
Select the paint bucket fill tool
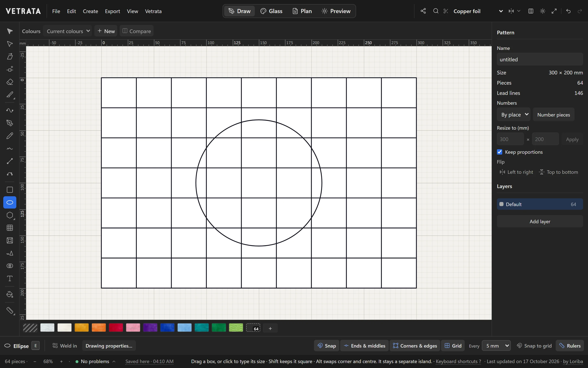pyautogui.click(x=10, y=294)
